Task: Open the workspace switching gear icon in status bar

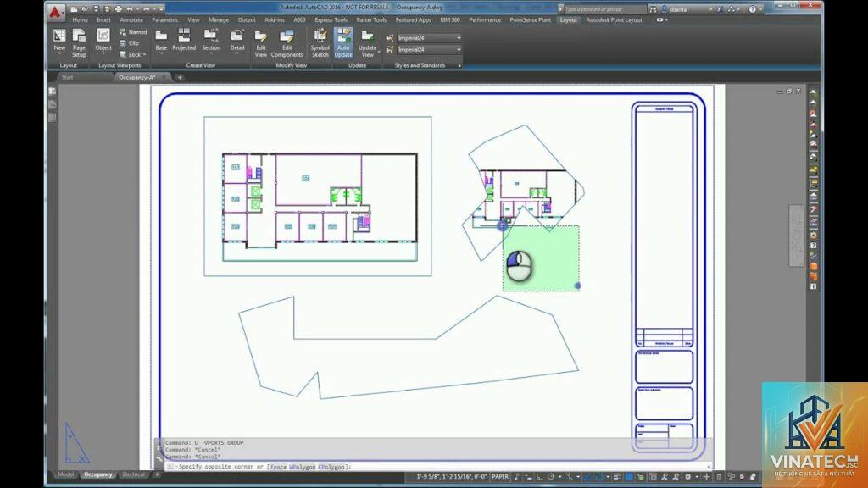Action: (688, 476)
